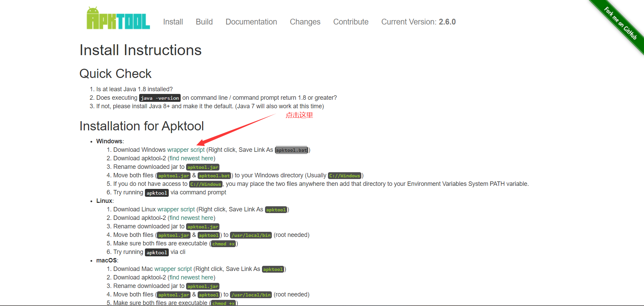Click the Install Instructions heading

point(141,50)
